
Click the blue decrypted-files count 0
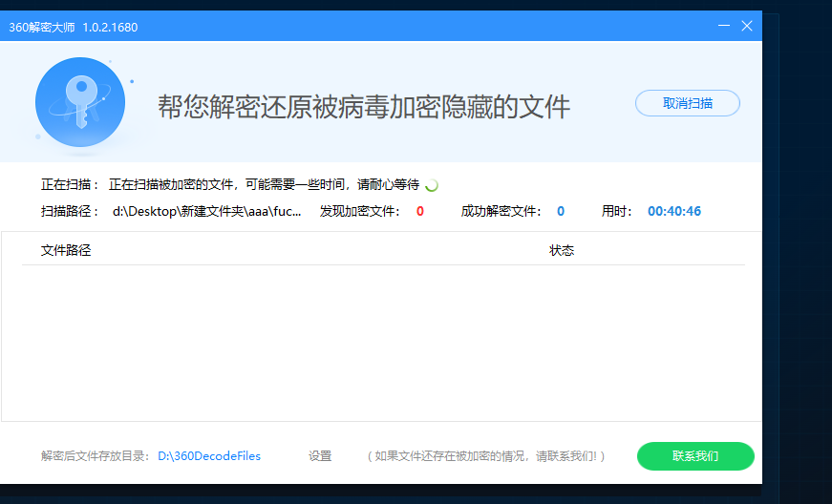coord(561,212)
